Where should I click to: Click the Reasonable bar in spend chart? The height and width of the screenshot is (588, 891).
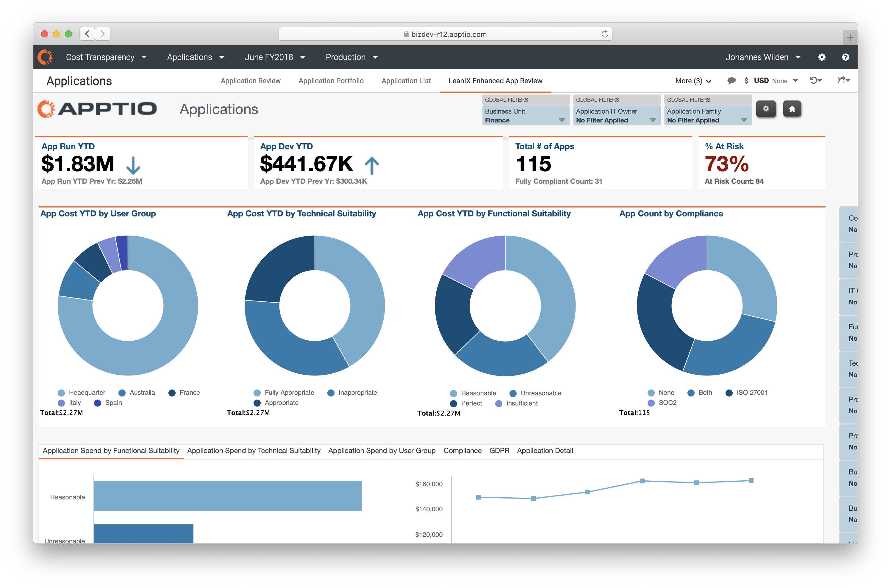[227, 496]
